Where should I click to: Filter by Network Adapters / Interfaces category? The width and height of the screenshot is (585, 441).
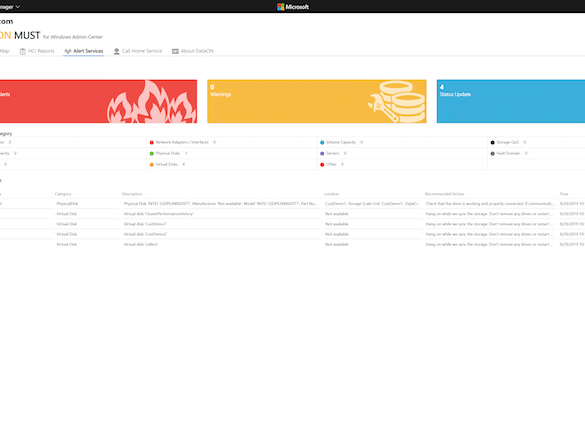click(x=182, y=142)
